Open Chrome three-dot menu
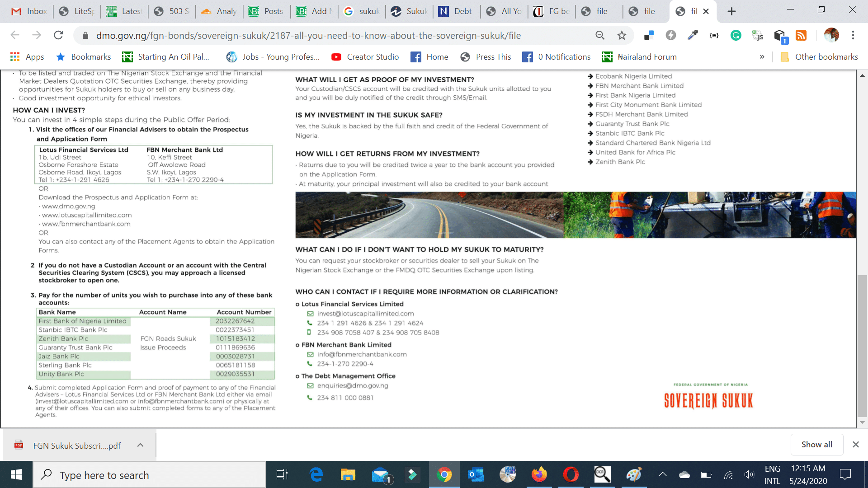Screen dimensions: 868x488 click(x=853, y=35)
